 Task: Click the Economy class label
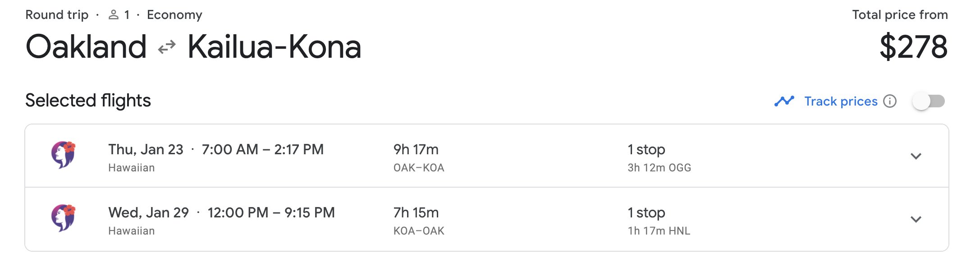tap(174, 15)
